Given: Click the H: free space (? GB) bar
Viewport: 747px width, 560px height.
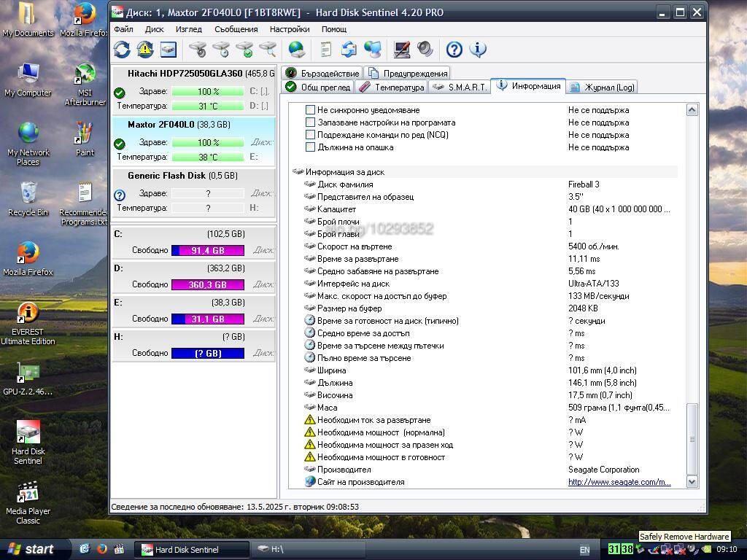Looking at the screenshot, I should (x=208, y=354).
